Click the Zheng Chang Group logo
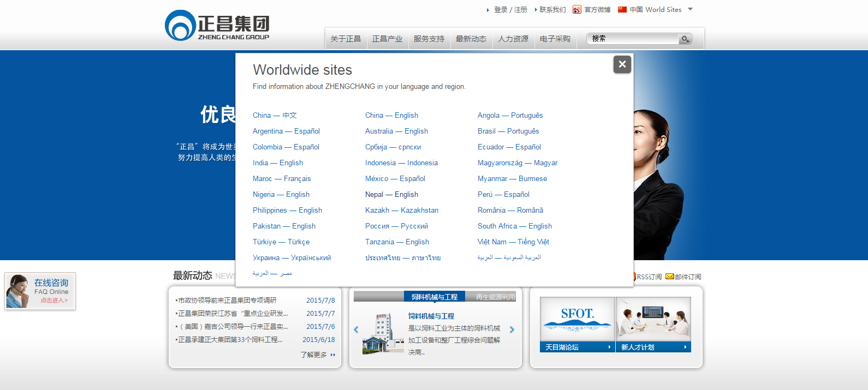 coord(217,26)
